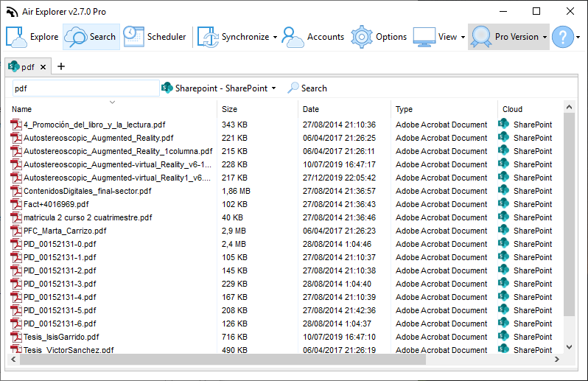This screenshot has width=588, height=381.
Task: Click the Pro Version ribbon badge
Action: (x=481, y=37)
